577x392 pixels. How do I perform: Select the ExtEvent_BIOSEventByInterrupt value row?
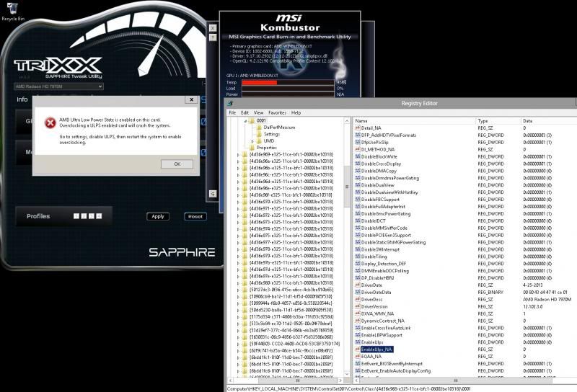tap(465, 363)
